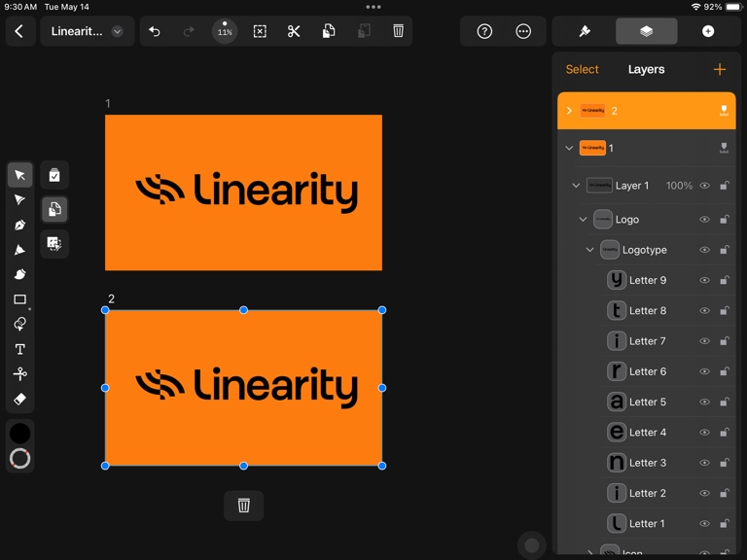
Task: Open the stroke color ring swatch
Action: [20, 459]
